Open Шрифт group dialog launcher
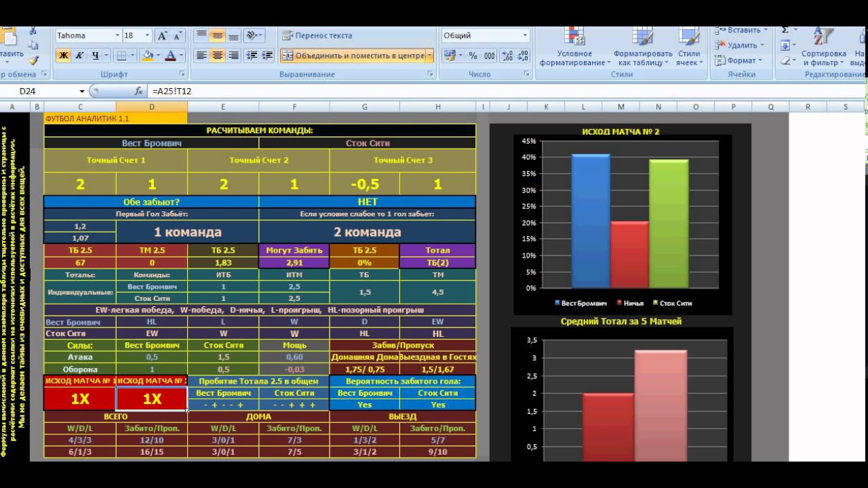 (x=182, y=74)
